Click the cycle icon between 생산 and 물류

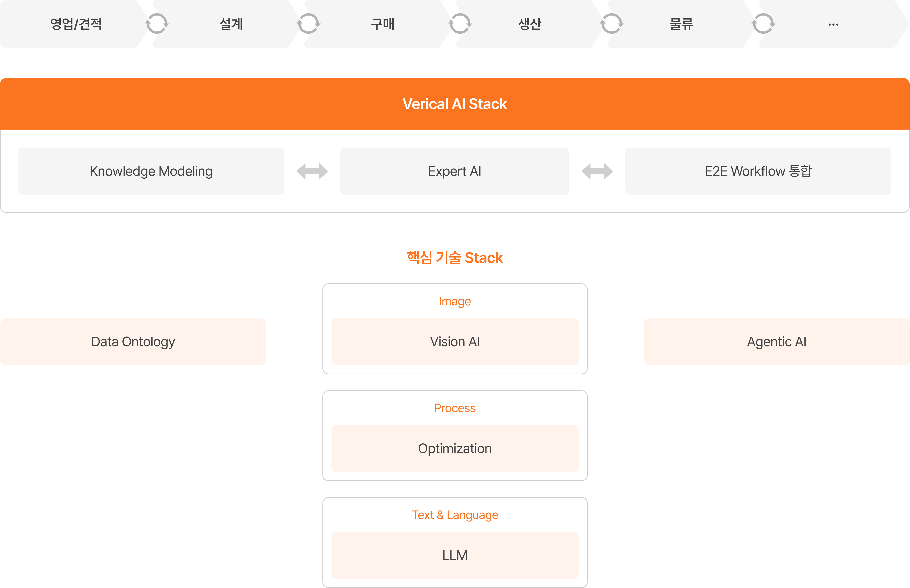click(612, 24)
